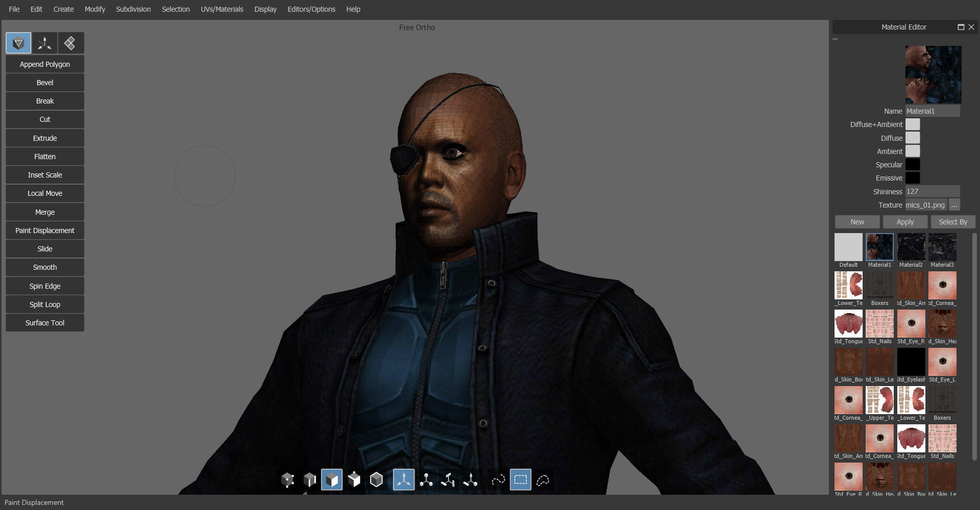
Task: Activate the Bevel tool
Action: pyautogui.click(x=45, y=83)
